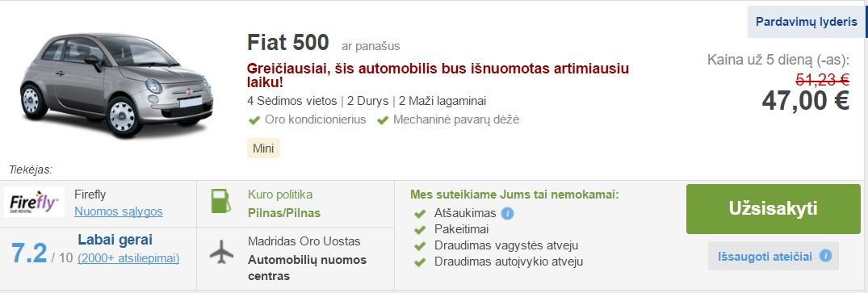868x293 pixels.
Task: Open info icon beside Atšaukimas
Action: [x=507, y=213]
